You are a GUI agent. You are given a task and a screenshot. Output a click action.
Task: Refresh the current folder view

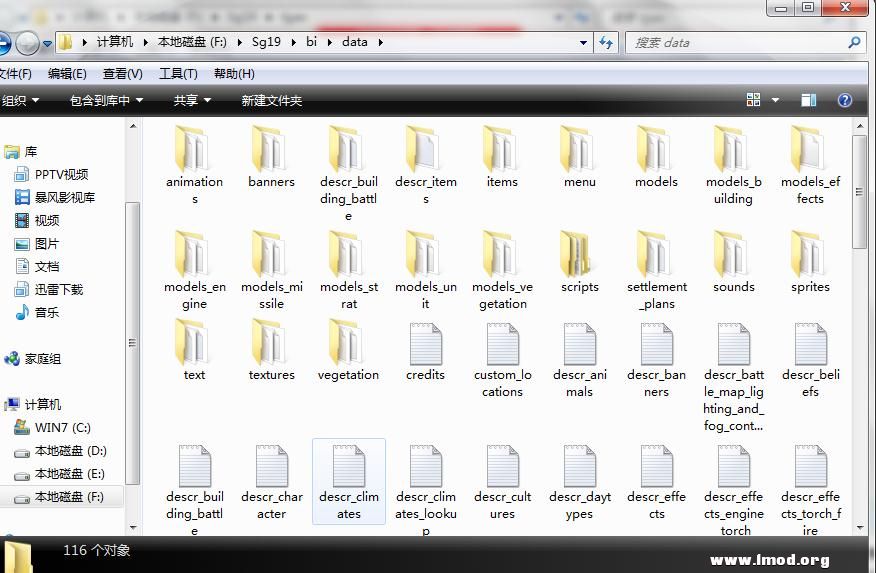click(606, 42)
